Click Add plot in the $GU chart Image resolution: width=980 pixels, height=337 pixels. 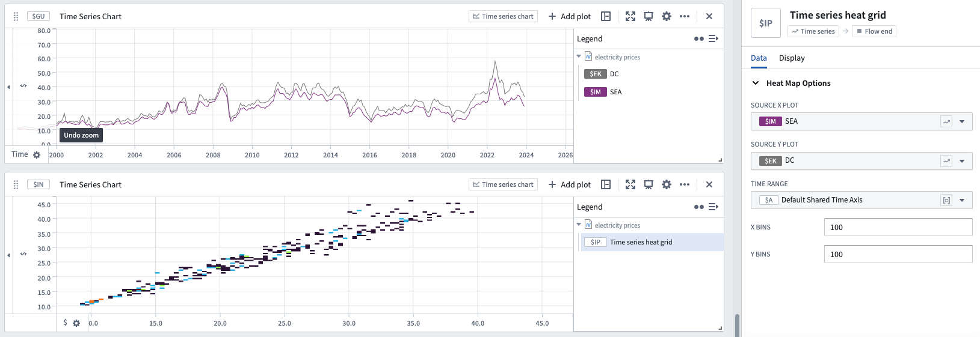569,16
